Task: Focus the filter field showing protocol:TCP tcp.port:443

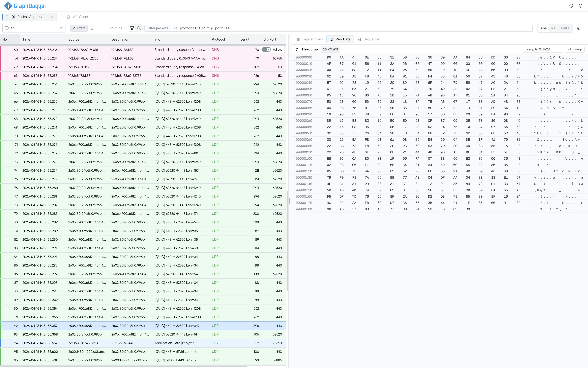Action: [x=352, y=28]
